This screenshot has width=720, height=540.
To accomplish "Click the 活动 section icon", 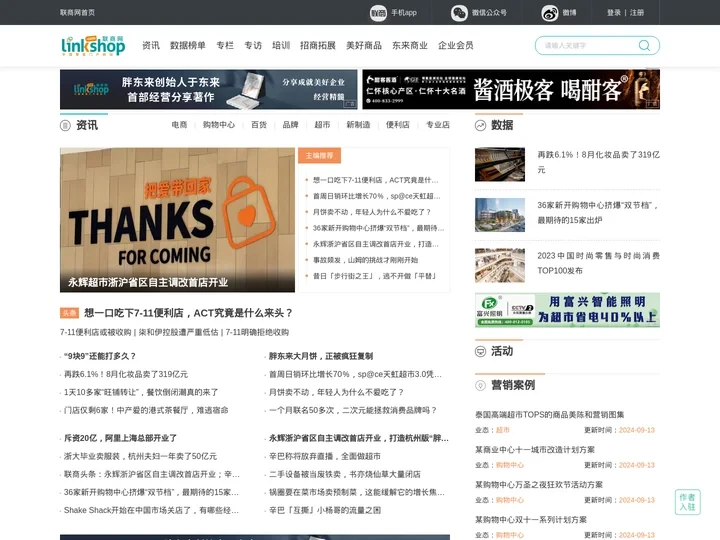I will [480, 352].
